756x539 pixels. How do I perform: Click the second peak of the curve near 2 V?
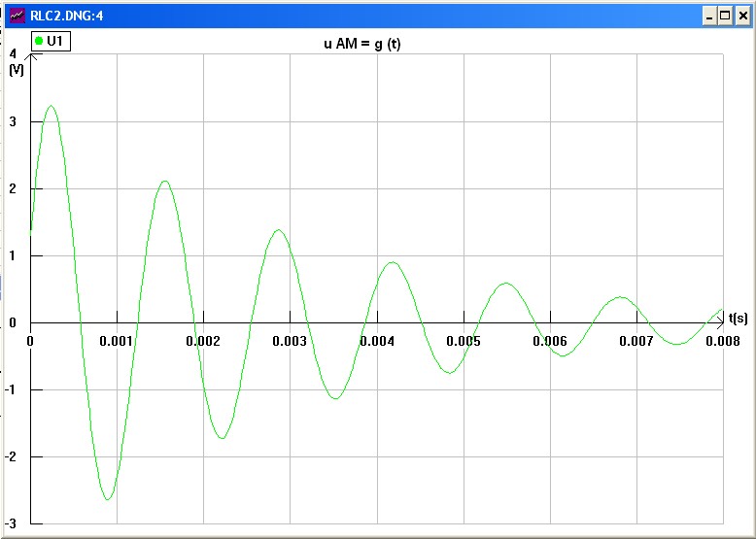(x=165, y=181)
